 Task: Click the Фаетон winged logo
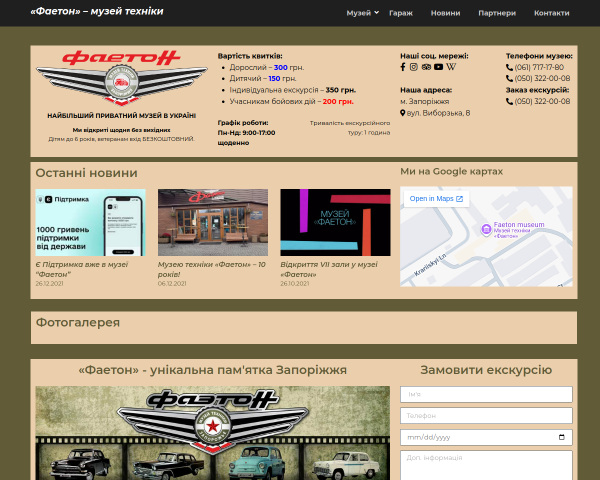(x=122, y=78)
